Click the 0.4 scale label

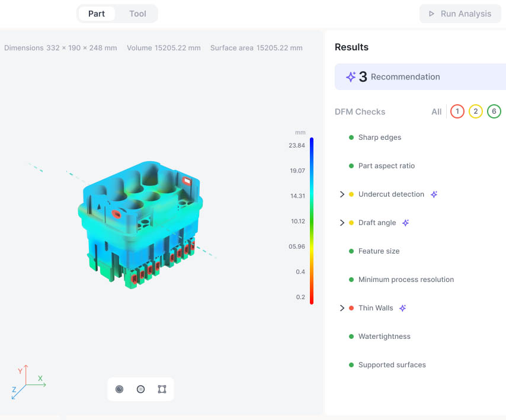tap(300, 272)
